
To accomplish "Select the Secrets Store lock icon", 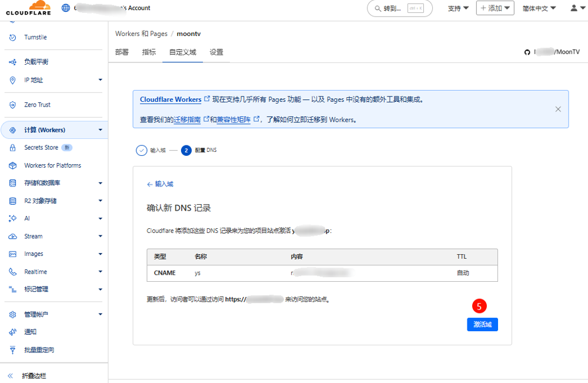I will point(13,148).
